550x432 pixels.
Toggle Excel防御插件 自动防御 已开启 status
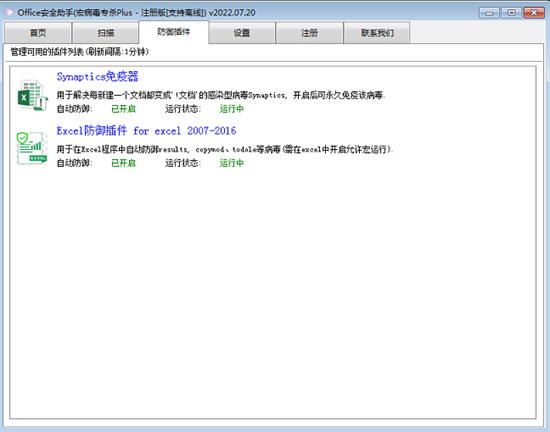pyautogui.click(x=123, y=163)
